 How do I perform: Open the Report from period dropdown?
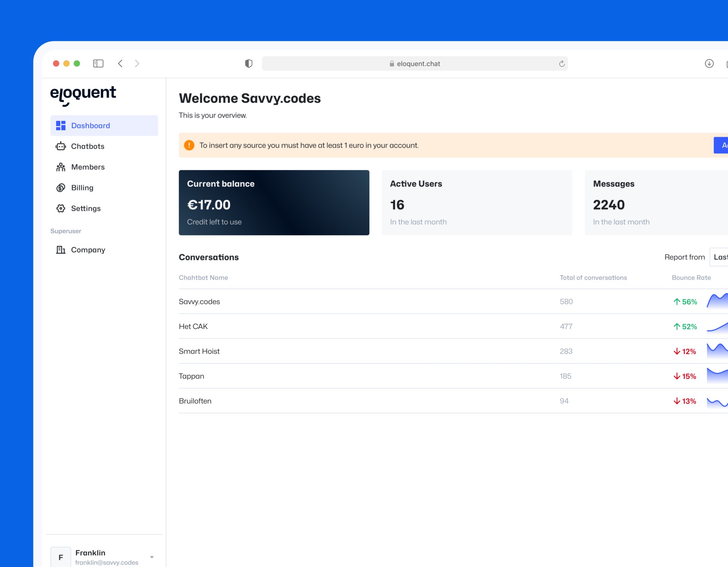(719, 257)
